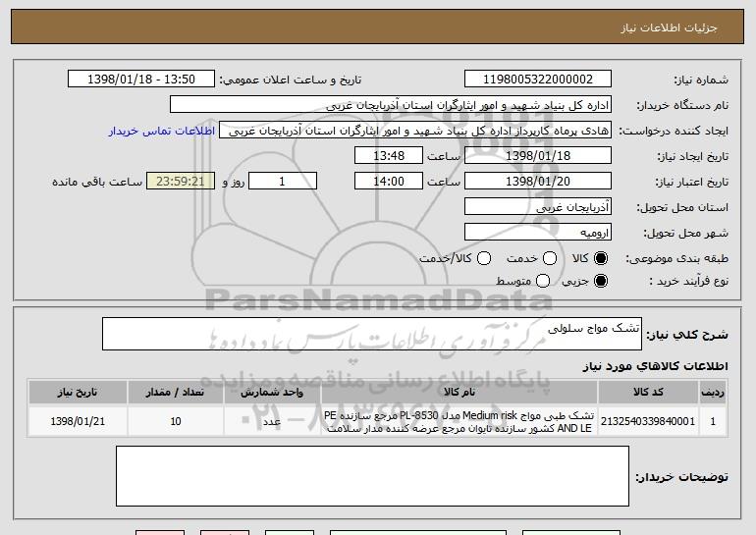
Task: Choose the جزیی purchase type radio
Action: (x=601, y=281)
